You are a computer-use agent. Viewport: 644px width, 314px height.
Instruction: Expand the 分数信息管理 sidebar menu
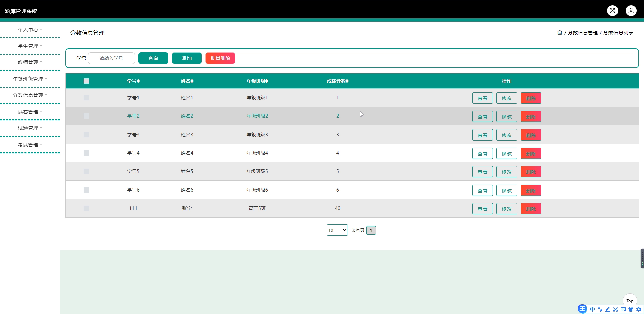(30, 95)
